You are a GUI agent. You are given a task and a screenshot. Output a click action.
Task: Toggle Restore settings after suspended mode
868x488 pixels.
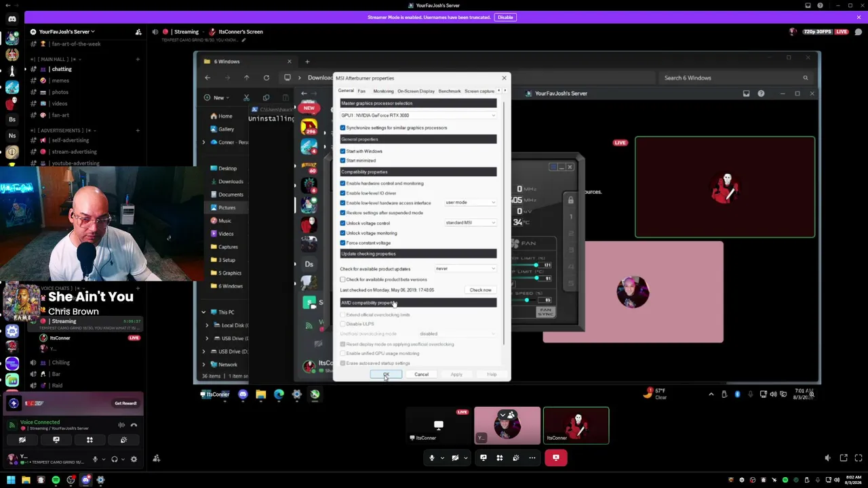[342, 213]
